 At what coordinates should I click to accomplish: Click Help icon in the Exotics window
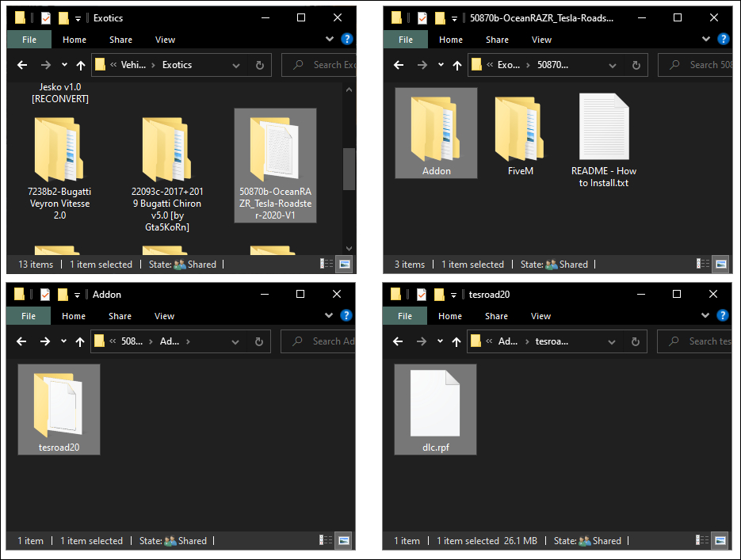(347, 39)
